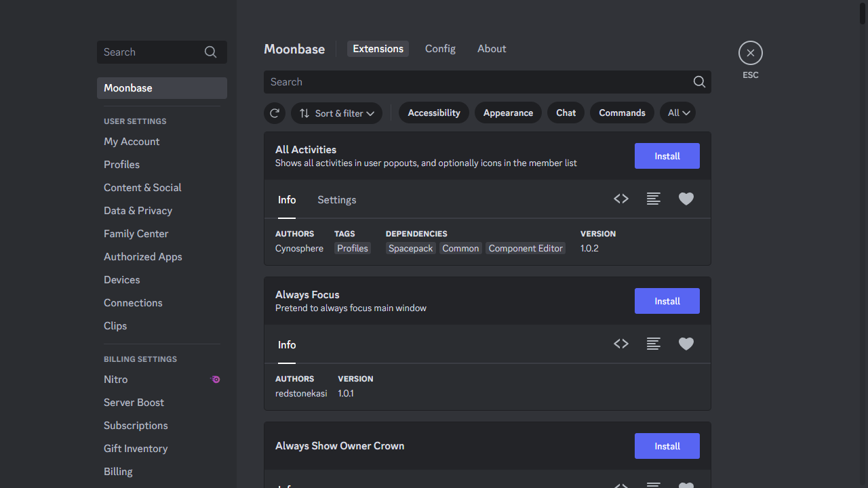This screenshot has width=868, height=488.
Task: Refresh the extensions list
Action: pyautogui.click(x=275, y=113)
